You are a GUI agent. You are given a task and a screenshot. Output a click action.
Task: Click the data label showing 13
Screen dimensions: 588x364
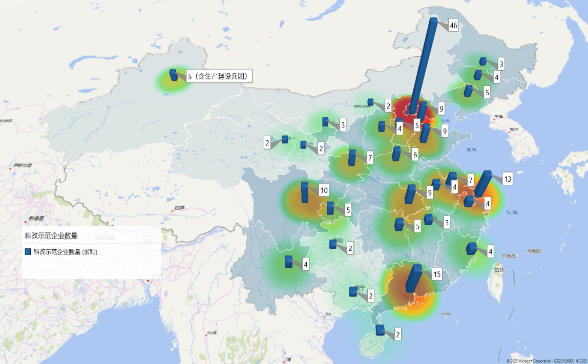507,179
